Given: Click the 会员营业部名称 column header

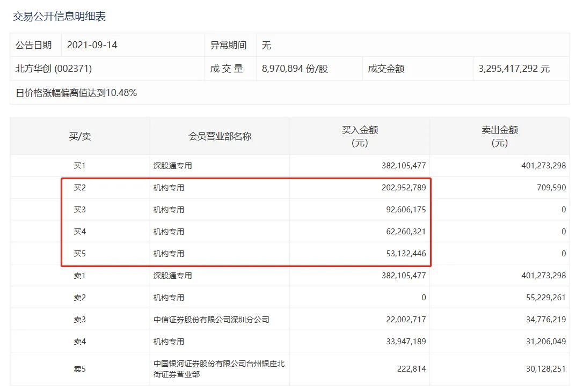Looking at the screenshot, I should pos(220,136).
